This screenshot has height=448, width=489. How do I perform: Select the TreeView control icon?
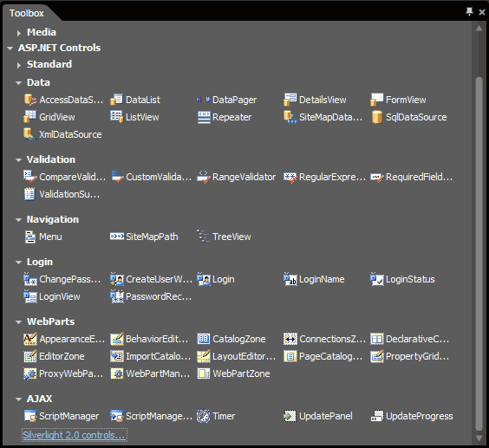204,237
